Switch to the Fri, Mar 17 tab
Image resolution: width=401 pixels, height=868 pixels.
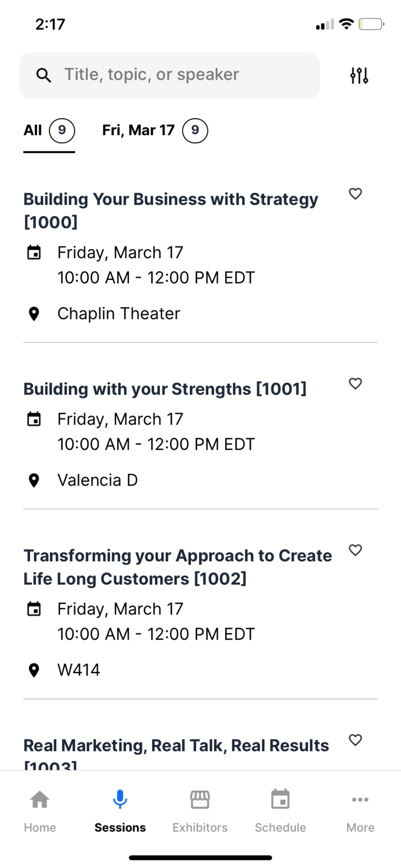[x=155, y=130]
